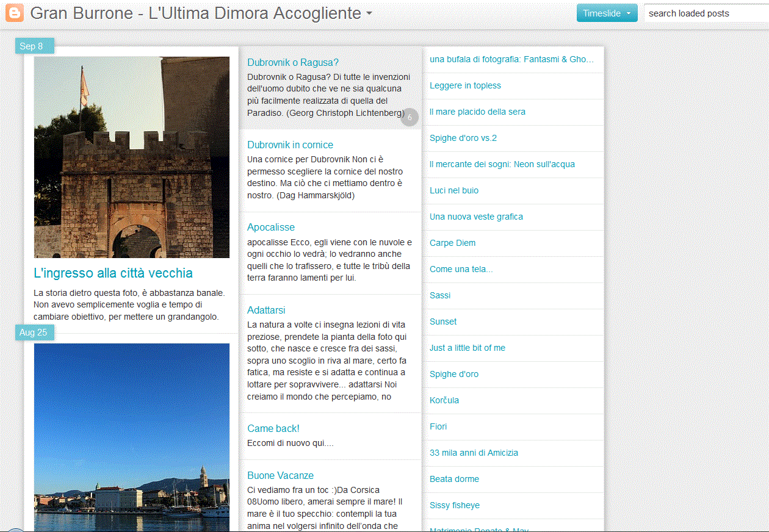Click the blog title Gran Burrone heading
The width and height of the screenshot is (769, 532).
[195, 13]
